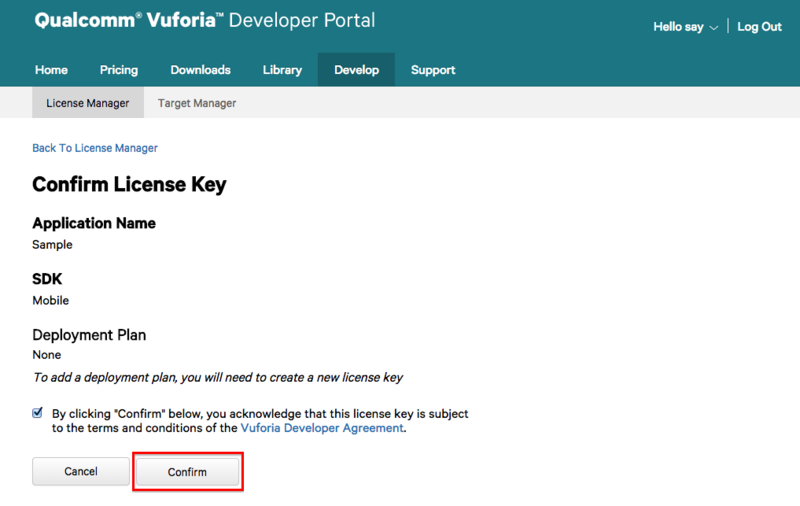Select the application name value Sample

(52, 245)
